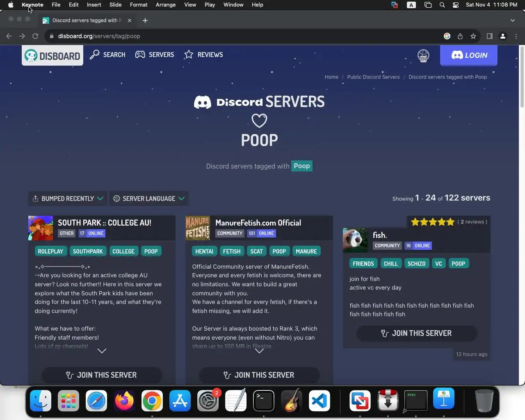
Task: Click the Poop tag badge in the page heading
Action: [302, 166]
